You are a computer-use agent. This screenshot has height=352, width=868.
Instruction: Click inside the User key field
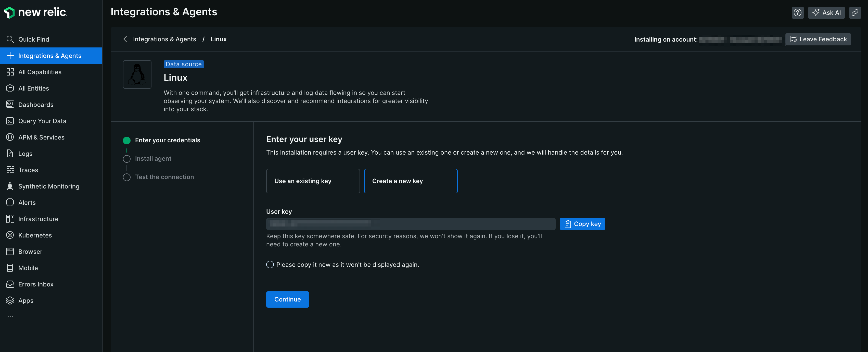pyautogui.click(x=411, y=223)
